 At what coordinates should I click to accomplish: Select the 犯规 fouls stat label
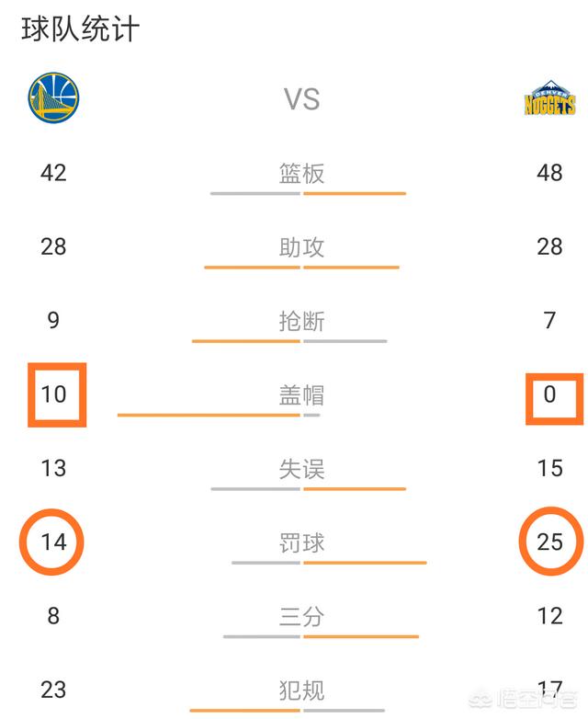pos(301,690)
